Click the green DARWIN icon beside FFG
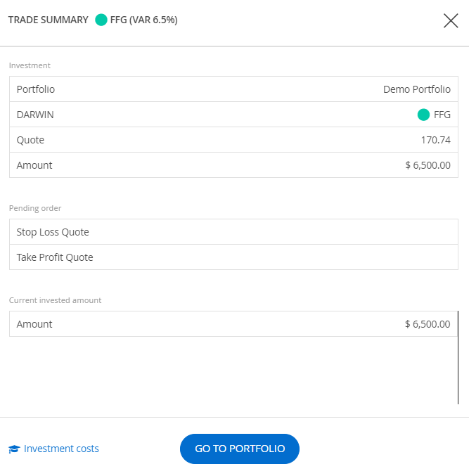This screenshot has height=476, width=469. (x=423, y=115)
